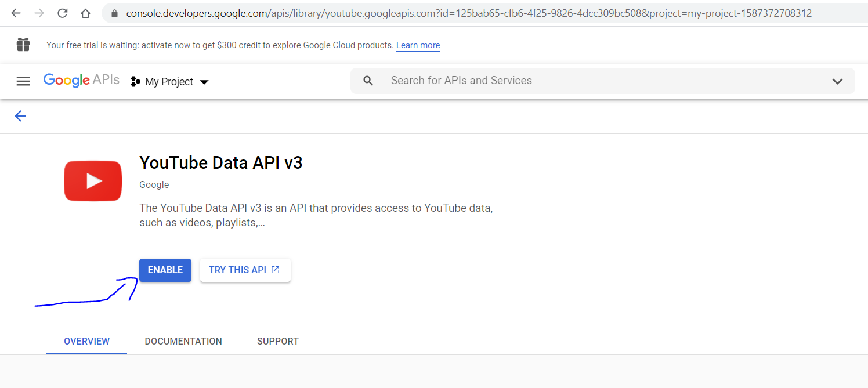Click the YouTube logo thumbnail
The image size is (868, 388).
tap(93, 181)
